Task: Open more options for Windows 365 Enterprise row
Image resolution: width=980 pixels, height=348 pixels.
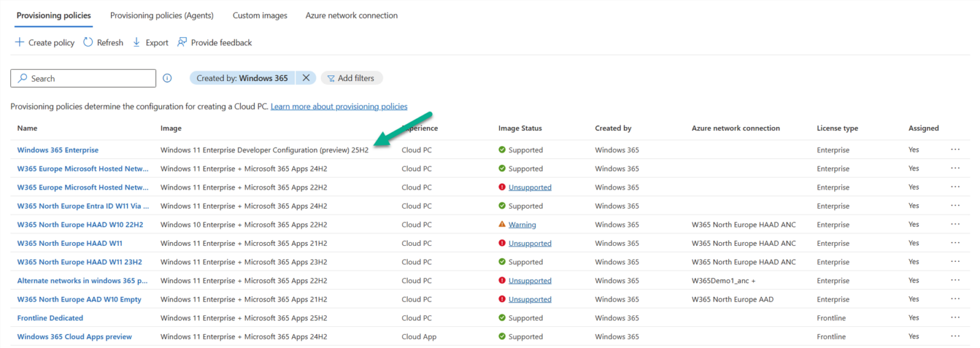Action: pyautogui.click(x=955, y=149)
